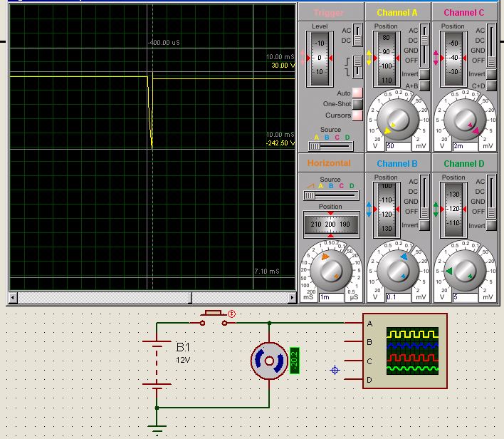Toggle the Trigger Cursors button
The width and height of the screenshot is (504, 439).
(357, 115)
